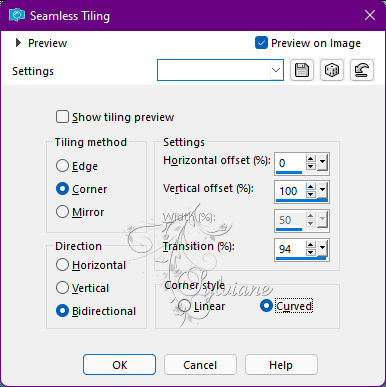The height and width of the screenshot is (387, 386).
Task: Increase Transition value with the up arrow
Action: [x=311, y=245]
